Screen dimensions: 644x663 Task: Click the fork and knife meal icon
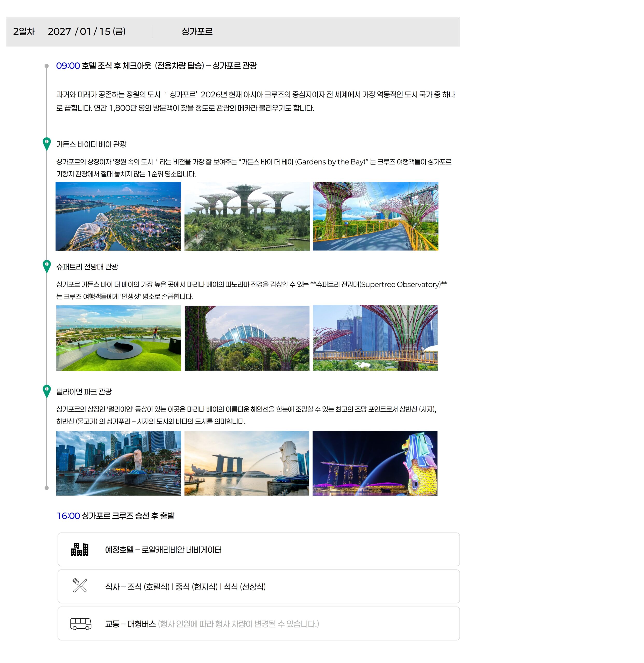click(80, 586)
